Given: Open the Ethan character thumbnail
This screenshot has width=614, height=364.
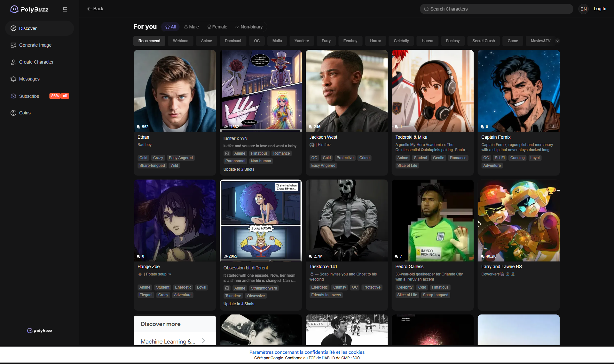Looking at the screenshot, I should [175, 91].
